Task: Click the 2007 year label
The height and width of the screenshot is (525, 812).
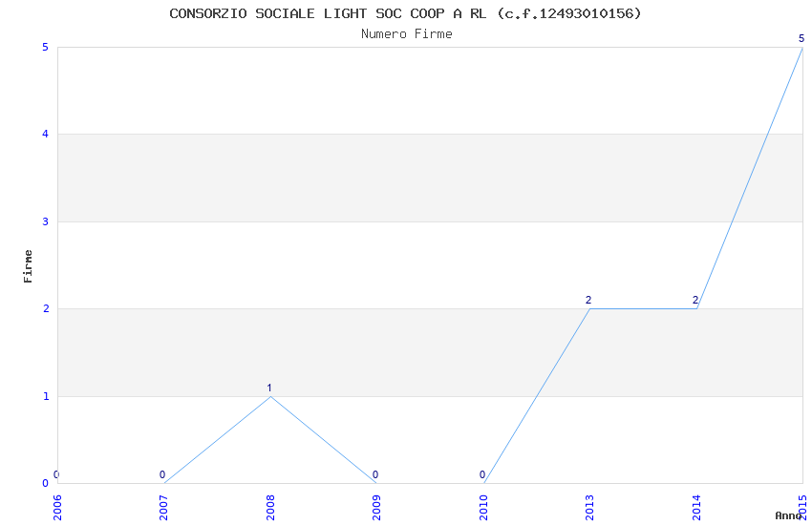Action: [163, 507]
